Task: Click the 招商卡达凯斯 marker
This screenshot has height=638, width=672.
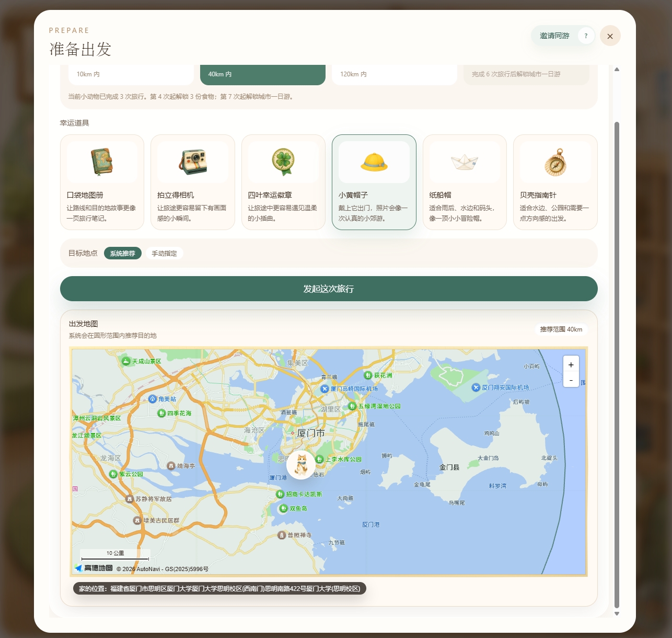Action: pos(280,494)
